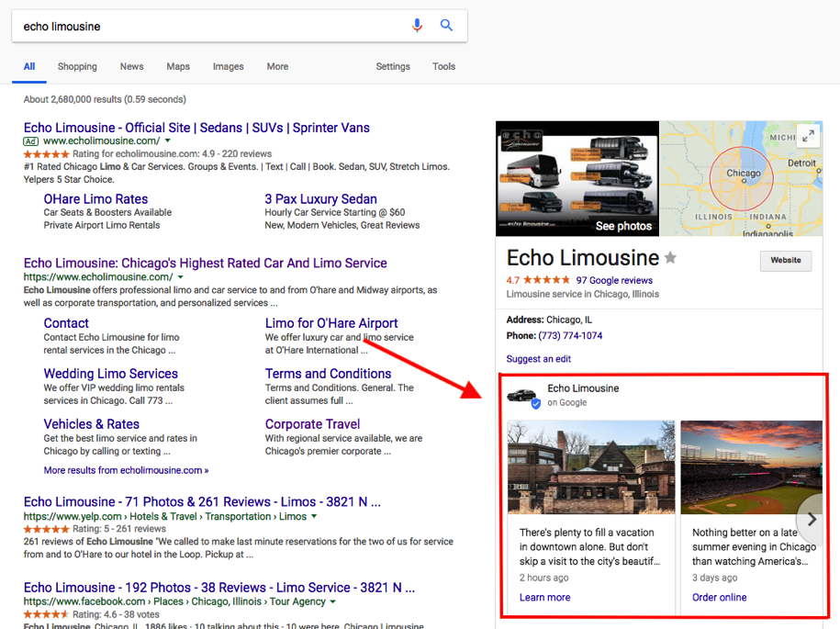Switch to the Maps search tab
840x629 pixels.
(x=177, y=66)
